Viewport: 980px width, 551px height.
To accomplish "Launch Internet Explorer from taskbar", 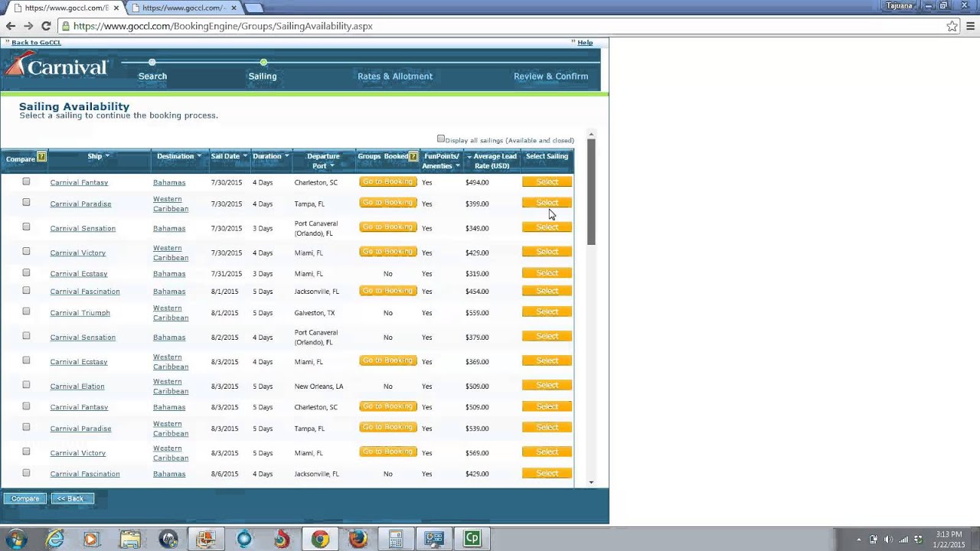I will [x=55, y=539].
